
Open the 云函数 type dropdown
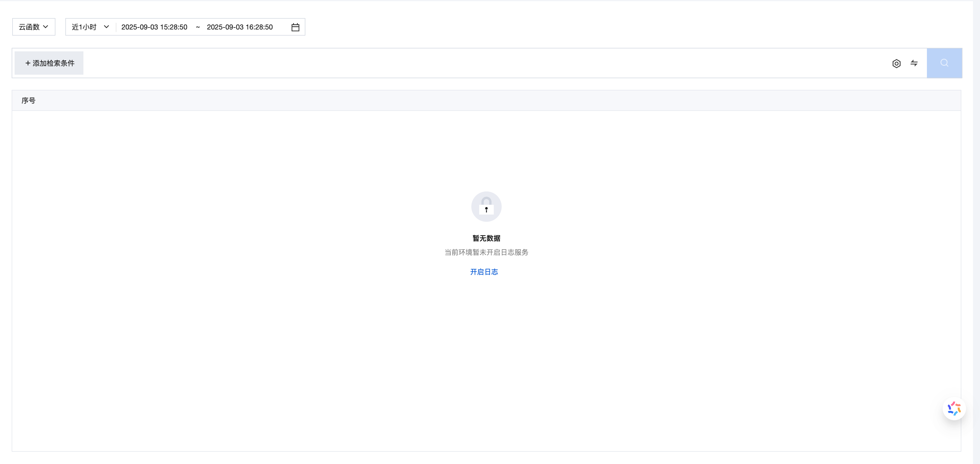click(x=34, y=27)
